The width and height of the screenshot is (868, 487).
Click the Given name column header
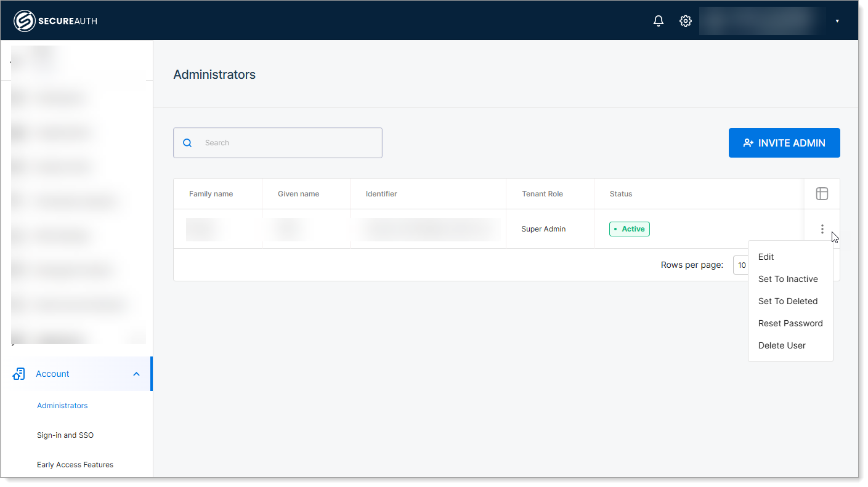298,194
